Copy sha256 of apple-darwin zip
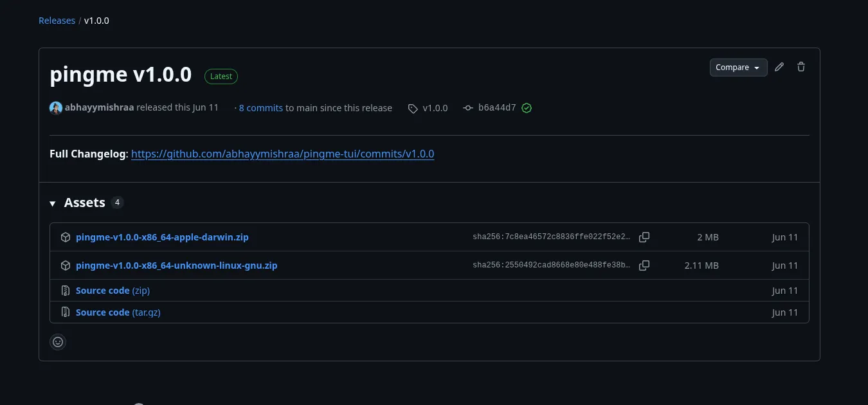868x405 pixels. [x=644, y=237]
